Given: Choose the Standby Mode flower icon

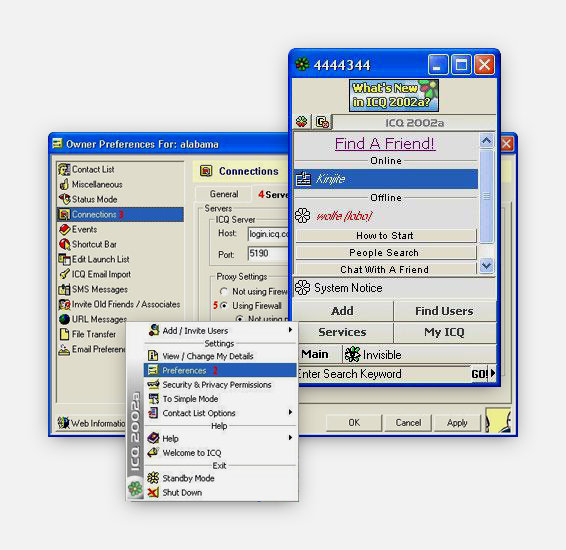Looking at the screenshot, I should click(153, 478).
